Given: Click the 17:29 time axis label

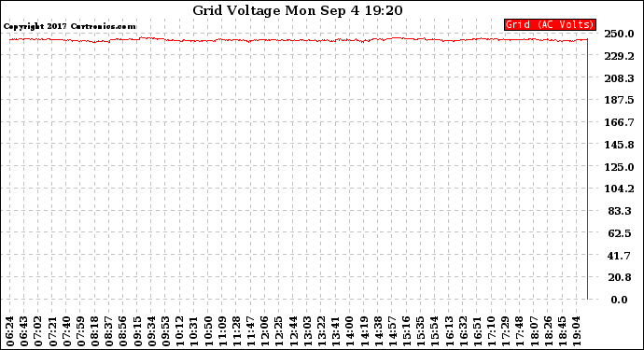Looking at the screenshot, I should tap(506, 331).
